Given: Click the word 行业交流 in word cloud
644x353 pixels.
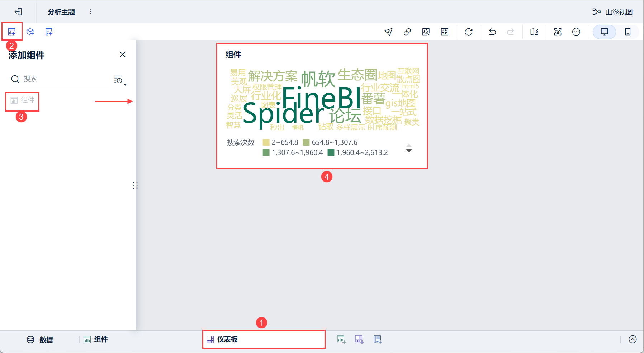Looking at the screenshot, I should click(380, 88).
